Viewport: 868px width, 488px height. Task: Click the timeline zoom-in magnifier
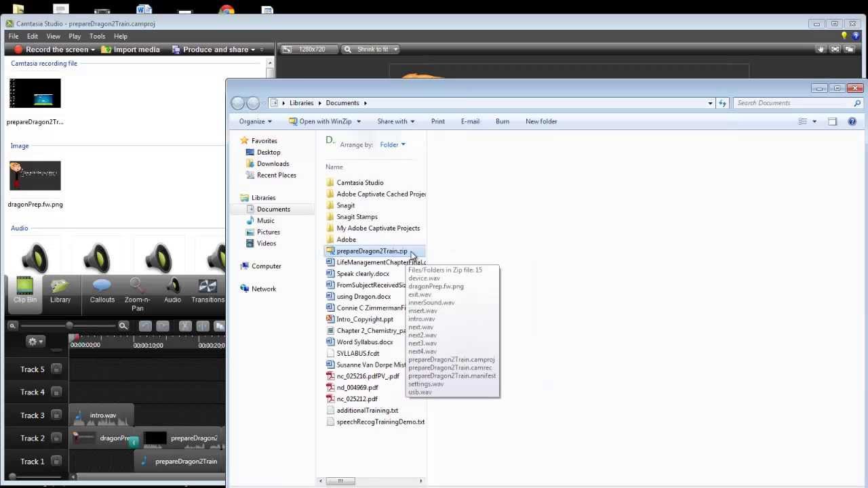123,326
